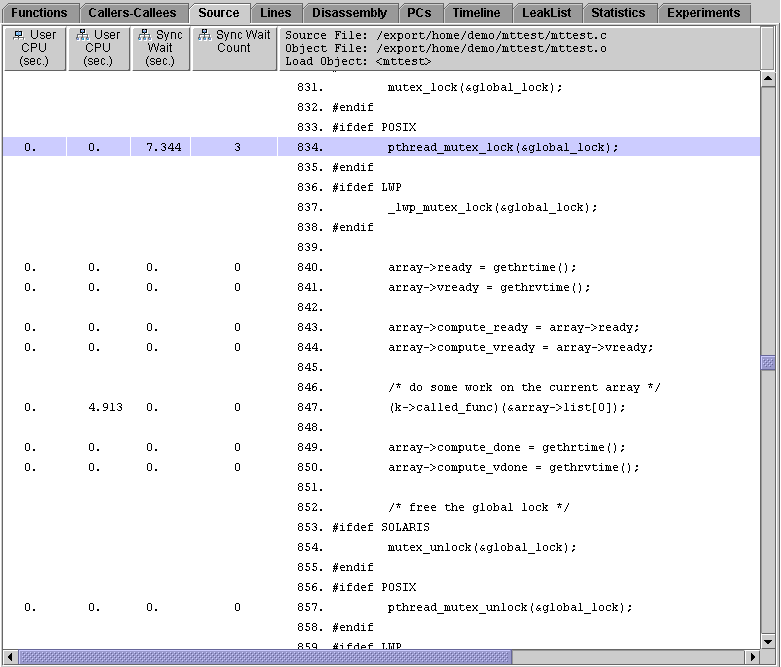781x667 pixels.
Task: Open the PCs tab
Action: [419, 13]
